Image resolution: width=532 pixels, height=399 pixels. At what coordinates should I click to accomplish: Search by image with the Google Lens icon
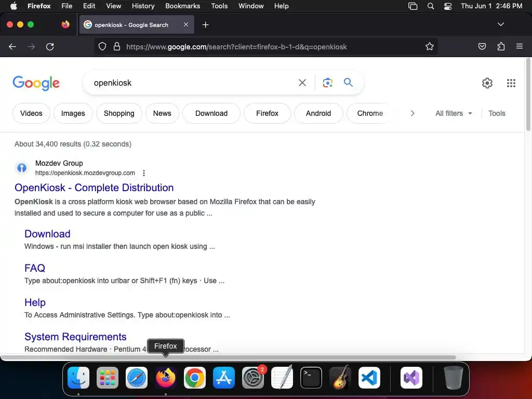click(x=327, y=83)
